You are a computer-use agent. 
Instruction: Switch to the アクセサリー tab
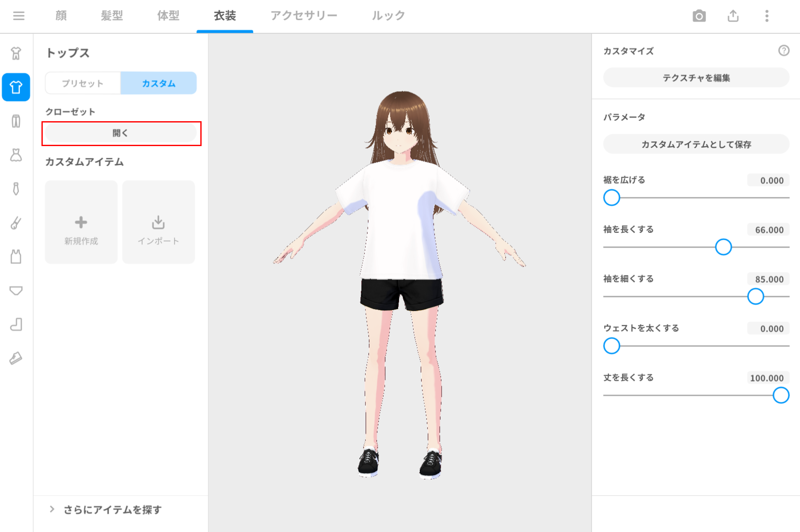(304, 16)
